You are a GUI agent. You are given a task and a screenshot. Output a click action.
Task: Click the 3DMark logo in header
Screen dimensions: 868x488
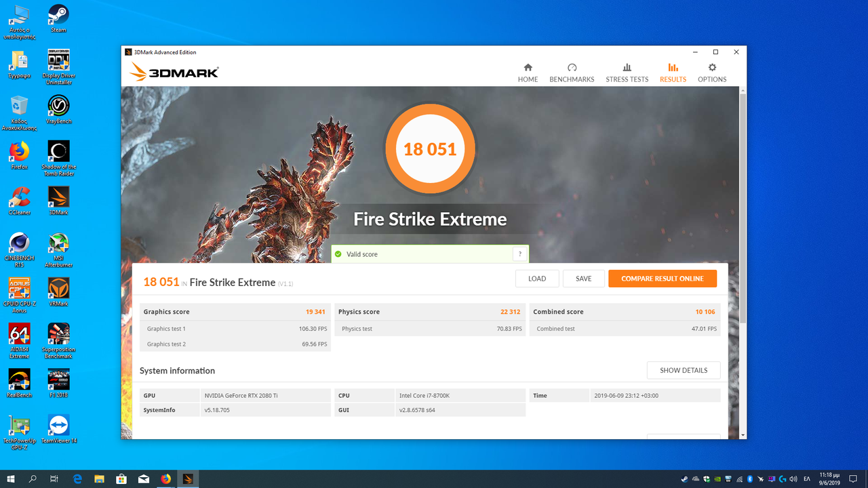click(174, 72)
